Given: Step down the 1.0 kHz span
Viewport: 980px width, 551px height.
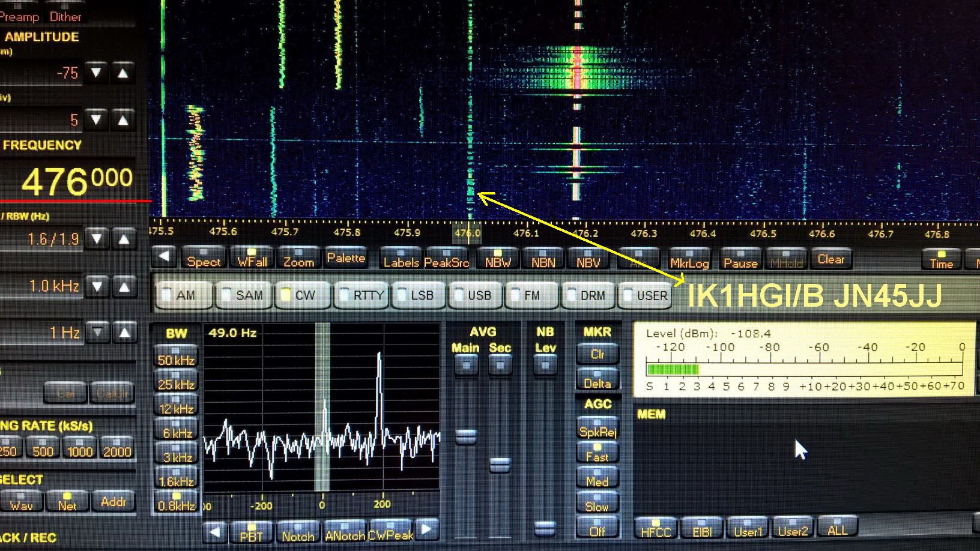Looking at the screenshot, I should click(97, 286).
